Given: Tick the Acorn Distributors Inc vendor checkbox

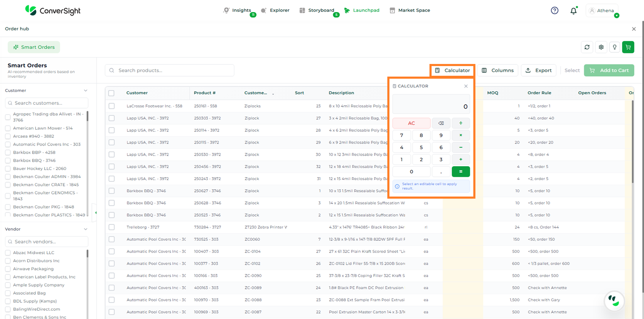Looking at the screenshot, I should [8, 261].
